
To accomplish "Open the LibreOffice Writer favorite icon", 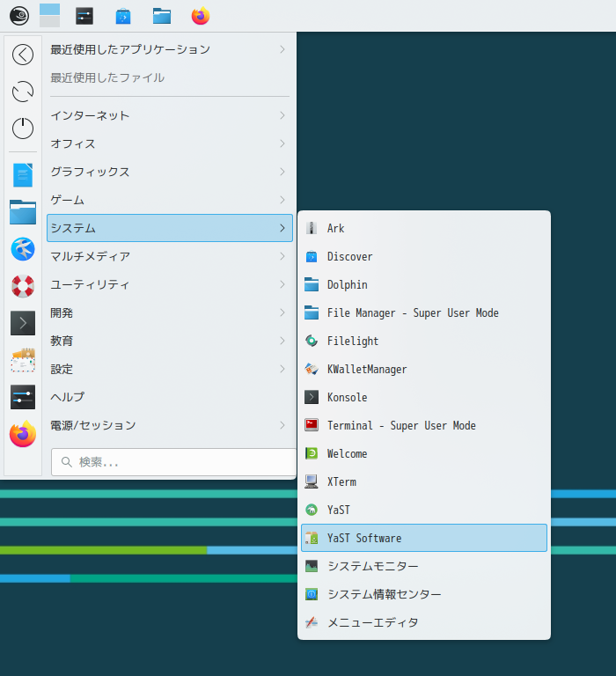I will [23, 175].
